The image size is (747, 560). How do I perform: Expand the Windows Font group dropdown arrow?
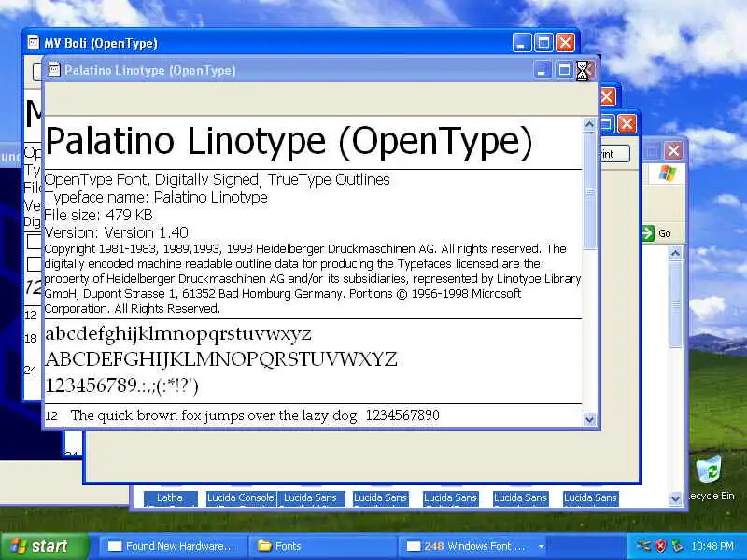pos(541,546)
